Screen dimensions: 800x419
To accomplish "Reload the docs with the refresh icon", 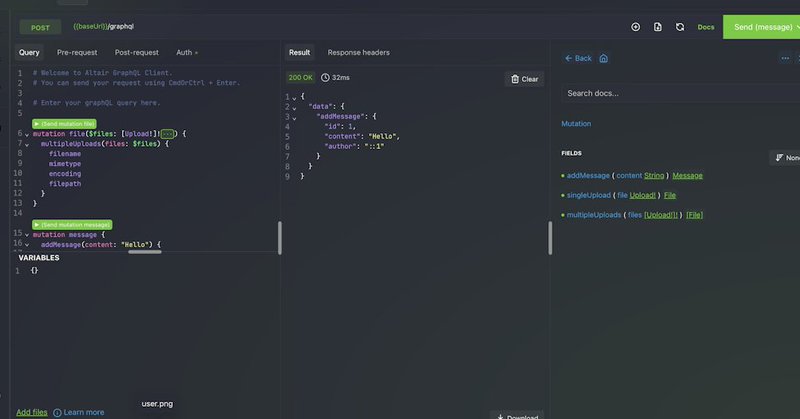I will [x=680, y=27].
